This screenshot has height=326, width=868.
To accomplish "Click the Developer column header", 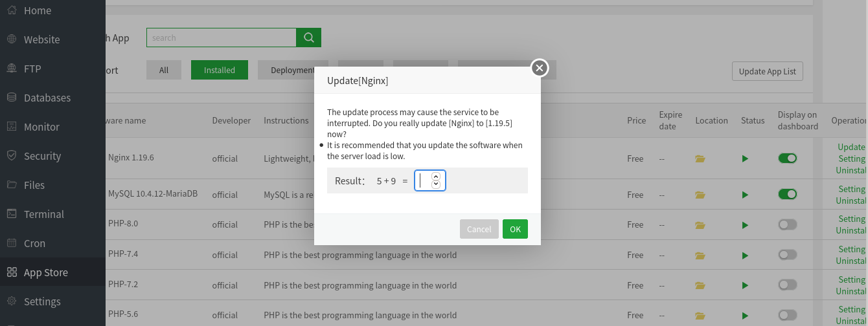I will coord(231,120).
